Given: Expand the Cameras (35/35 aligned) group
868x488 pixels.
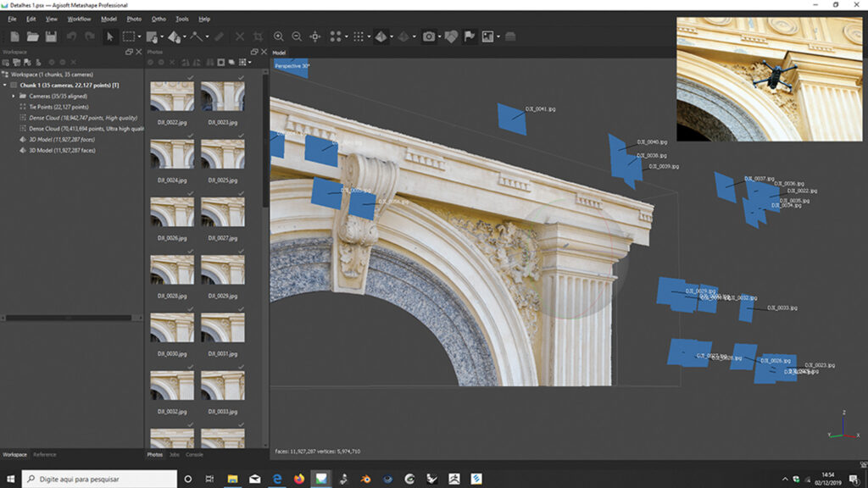Looking at the screenshot, I should 14,97.
